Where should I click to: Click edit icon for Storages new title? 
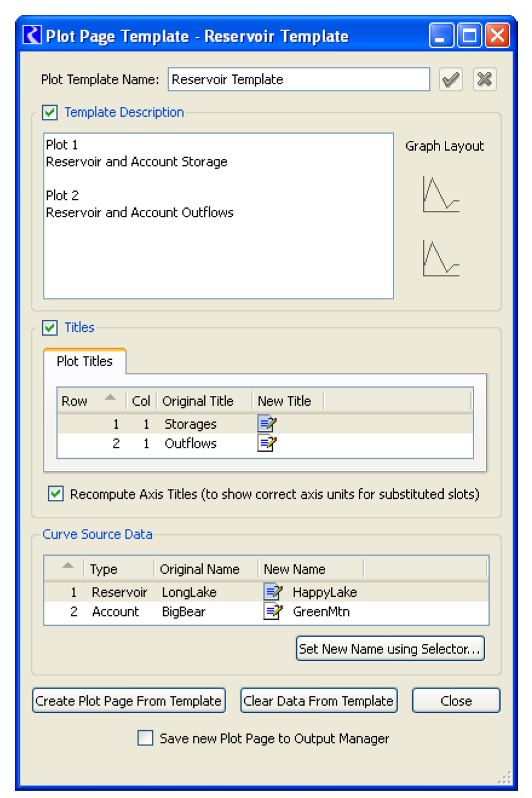[267, 424]
